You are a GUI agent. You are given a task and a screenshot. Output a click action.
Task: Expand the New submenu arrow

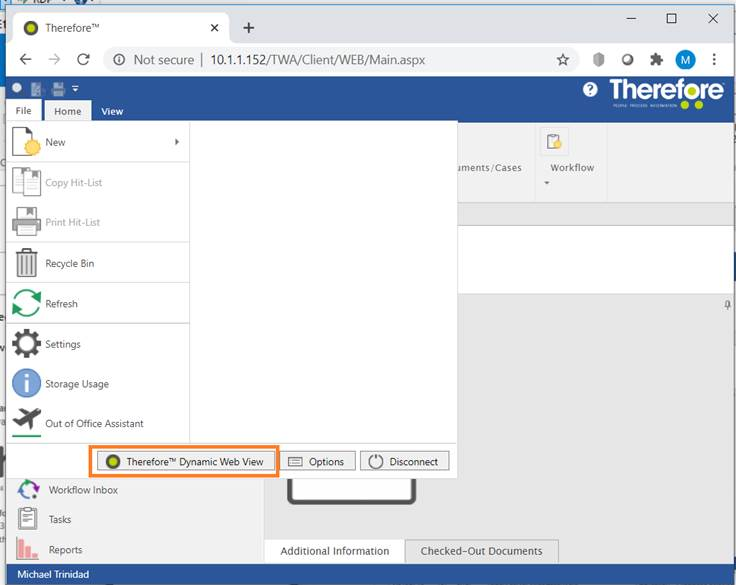tap(177, 142)
